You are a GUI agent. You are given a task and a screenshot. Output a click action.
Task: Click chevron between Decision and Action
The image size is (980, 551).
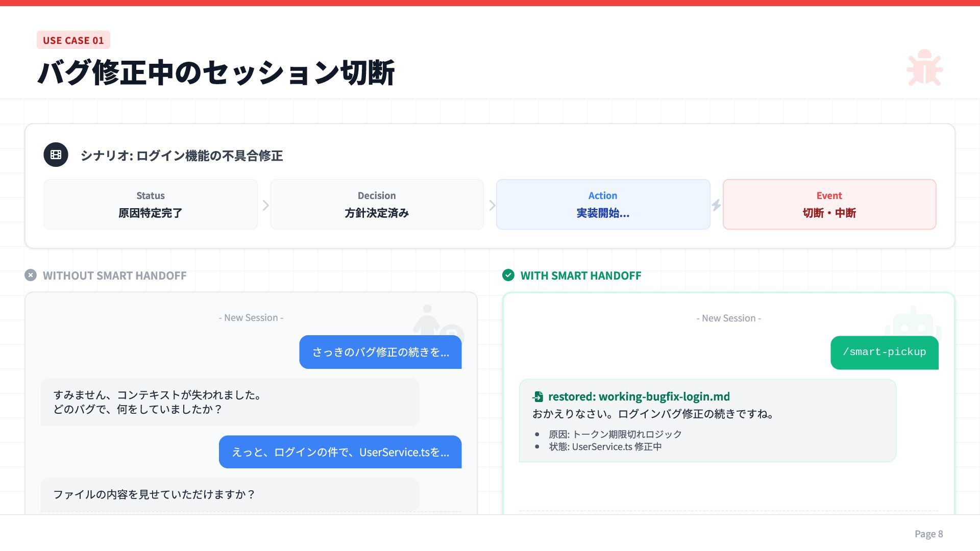[x=492, y=205]
